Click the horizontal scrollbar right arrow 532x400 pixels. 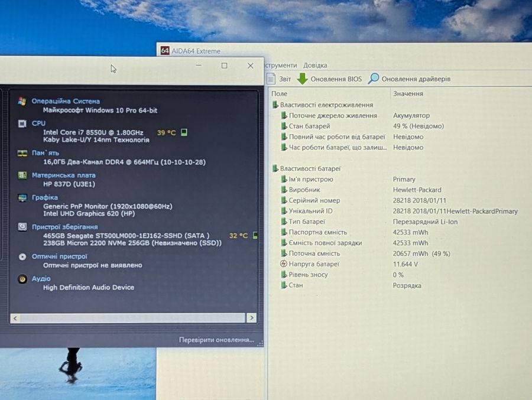tap(251, 318)
